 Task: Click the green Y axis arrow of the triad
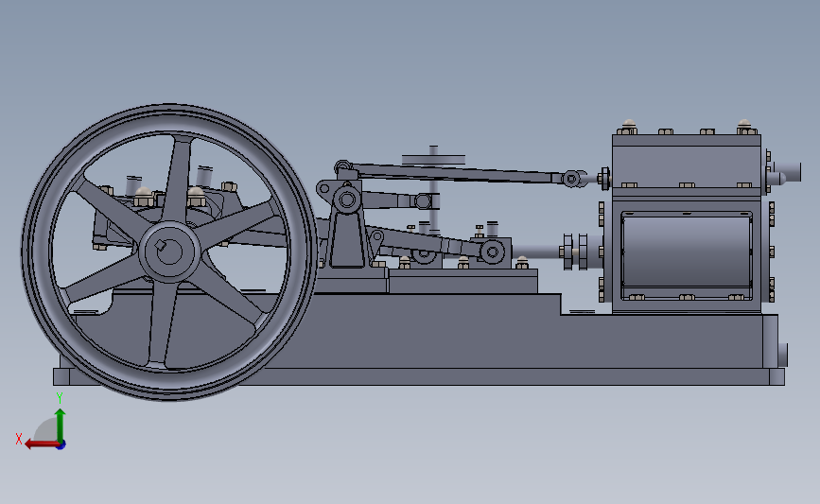pos(61,426)
